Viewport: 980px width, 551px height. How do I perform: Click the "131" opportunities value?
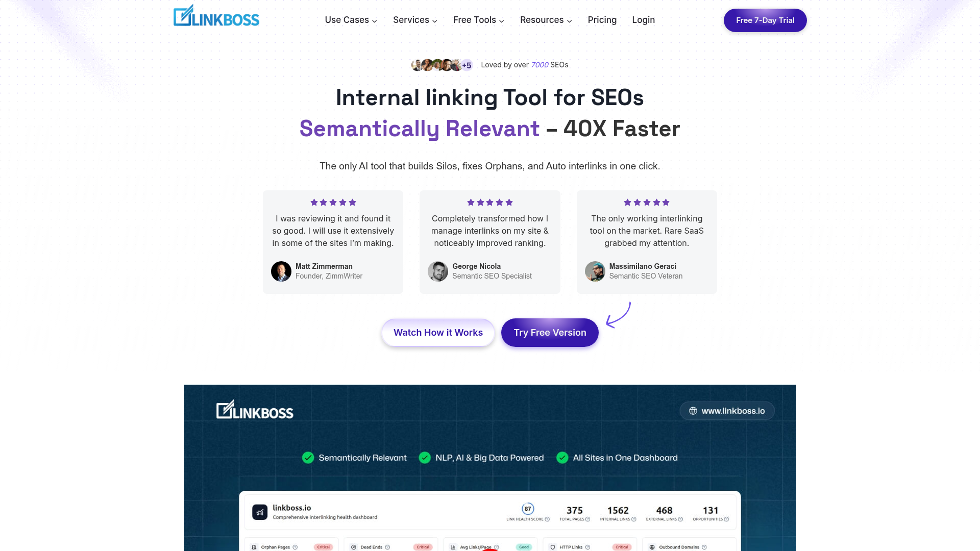710,510
